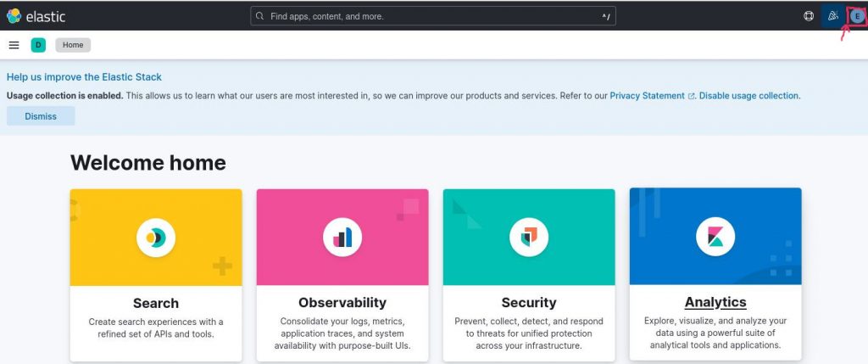Open the help menu lifebuoy icon
868x364 pixels.
(x=808, y=16)
